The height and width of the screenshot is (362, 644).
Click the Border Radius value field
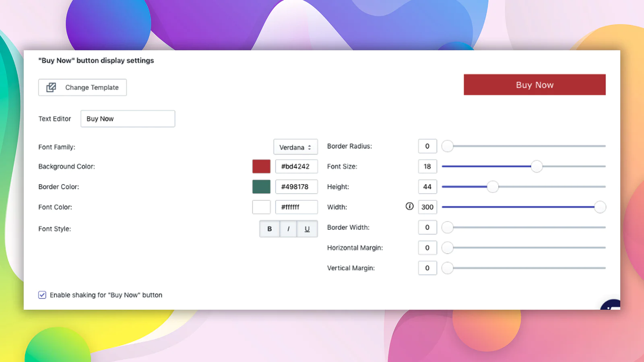pos(427,146)
